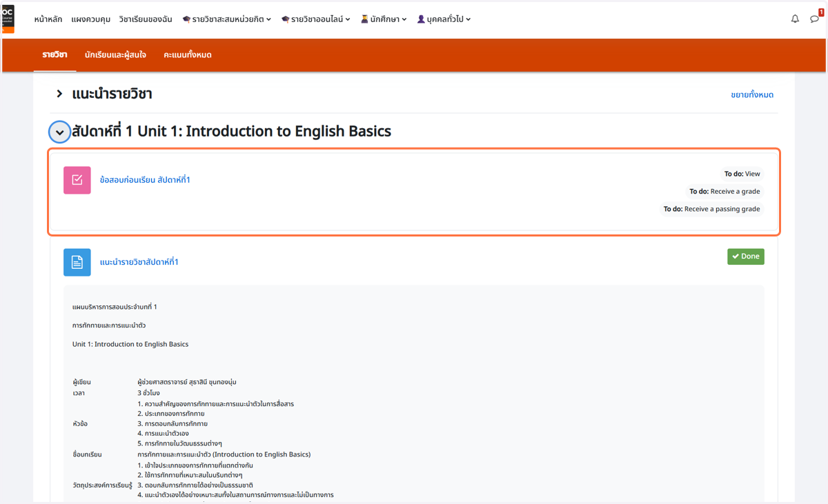Click the To do: Receive a grade badge
828x504 pixels.
click(x=724, y=192)
